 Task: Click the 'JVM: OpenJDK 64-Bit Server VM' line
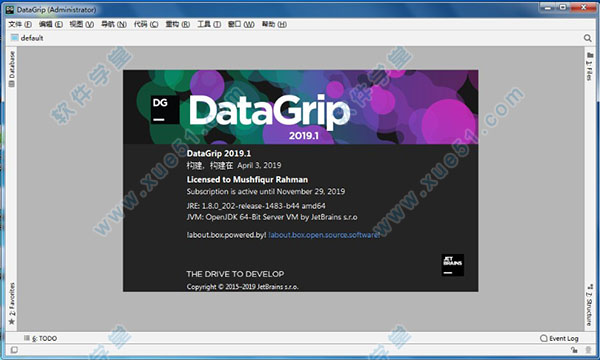pyautogui.click(x=272, y=217)
